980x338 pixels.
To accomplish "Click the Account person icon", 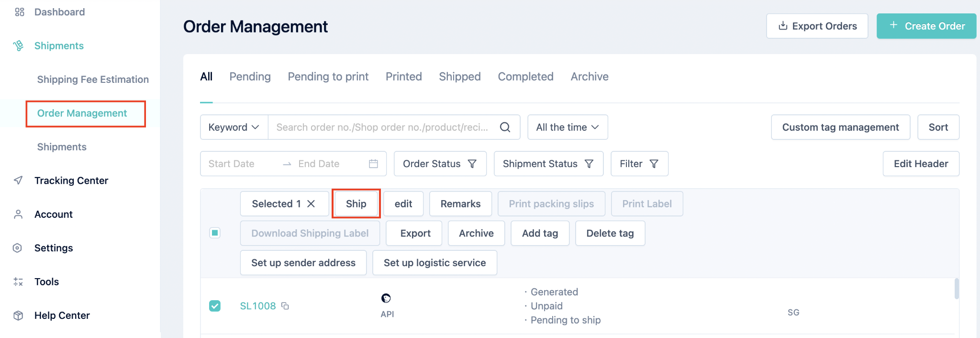I will (x=18, y=214).
